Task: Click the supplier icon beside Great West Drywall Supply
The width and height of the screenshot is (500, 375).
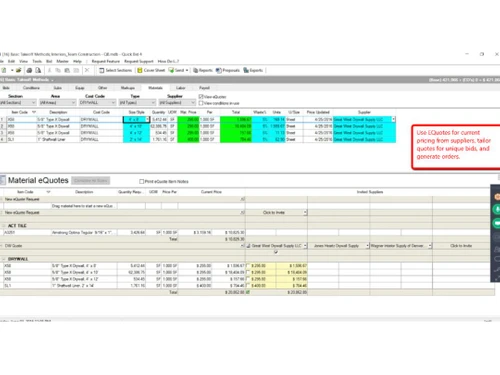Action: pos(248,246)
